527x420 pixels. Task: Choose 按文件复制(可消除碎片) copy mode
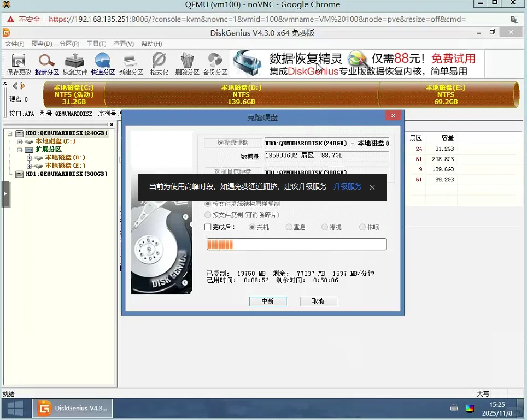pos(208,214)
